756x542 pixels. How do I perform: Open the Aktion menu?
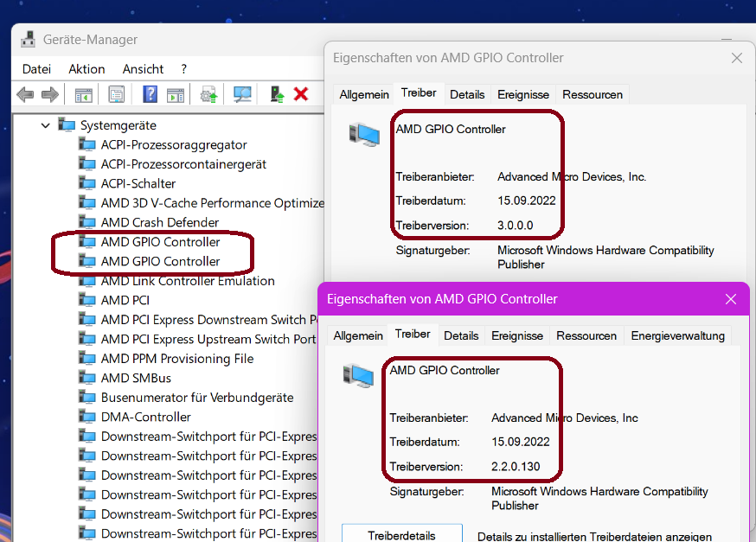[86, 69]
